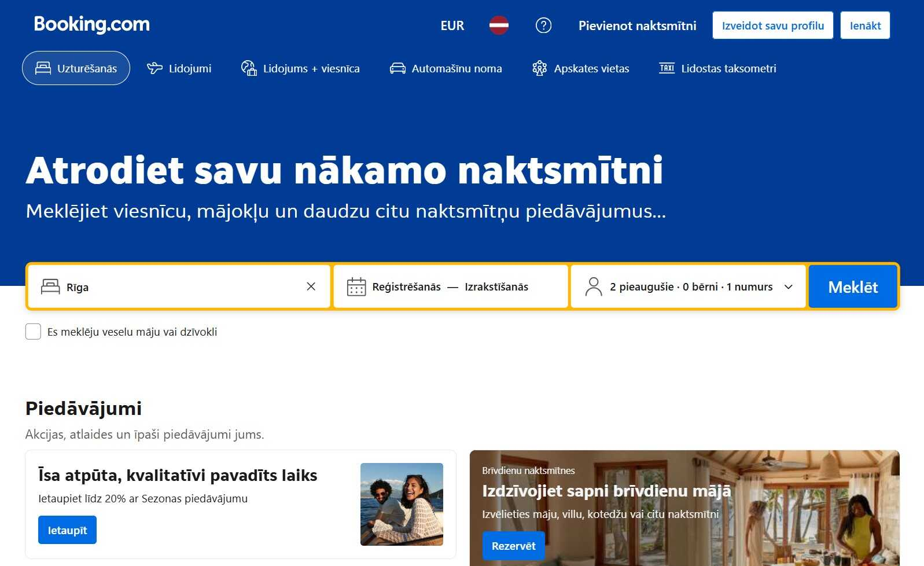Select the Apskates vietas tab
Screen dimensions: 924x566
(x=581, y=68)
